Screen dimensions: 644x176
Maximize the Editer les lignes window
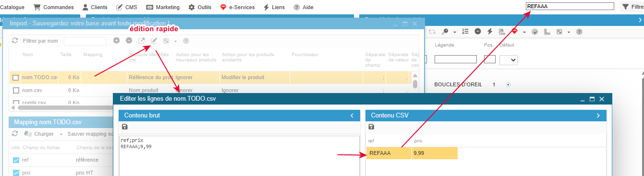point(592,99)
